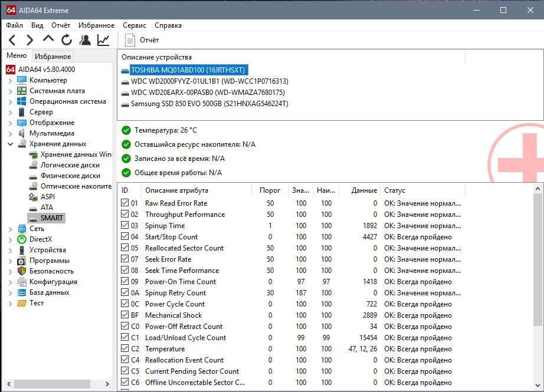Toggle checkbox for C2 Temperature
The height and width of the screenshot is (392, 544).
(125, 348)
